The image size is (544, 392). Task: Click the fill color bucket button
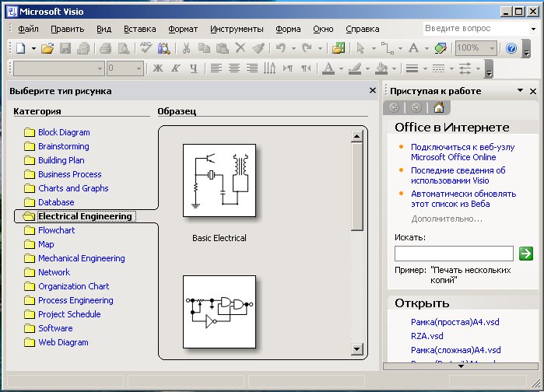coord(381,68)
